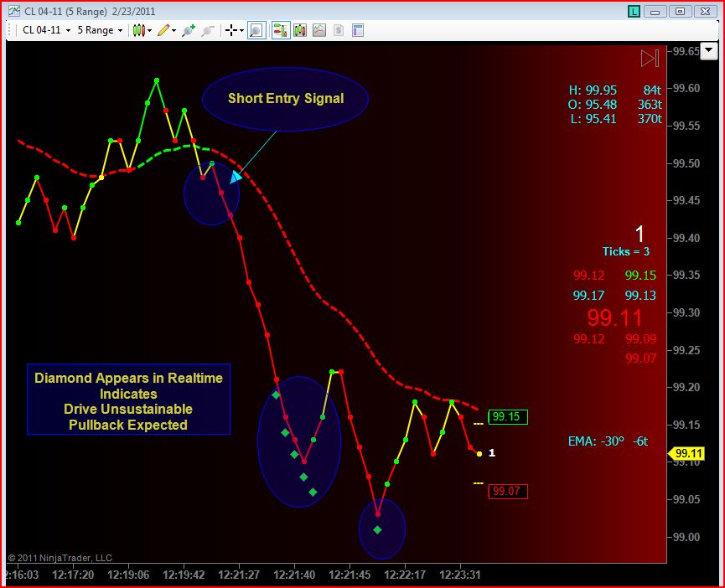Open the Indicators dialog icon

point(319,30)
